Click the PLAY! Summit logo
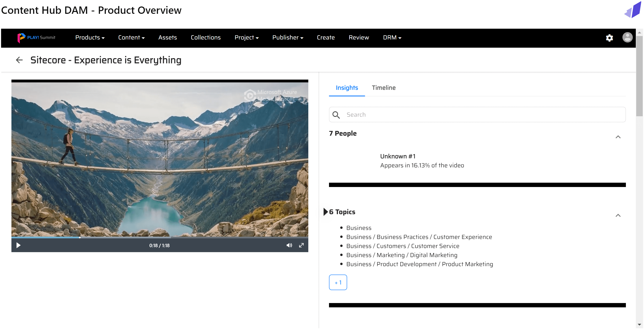644x330 pixels. [x=36, y=38]
